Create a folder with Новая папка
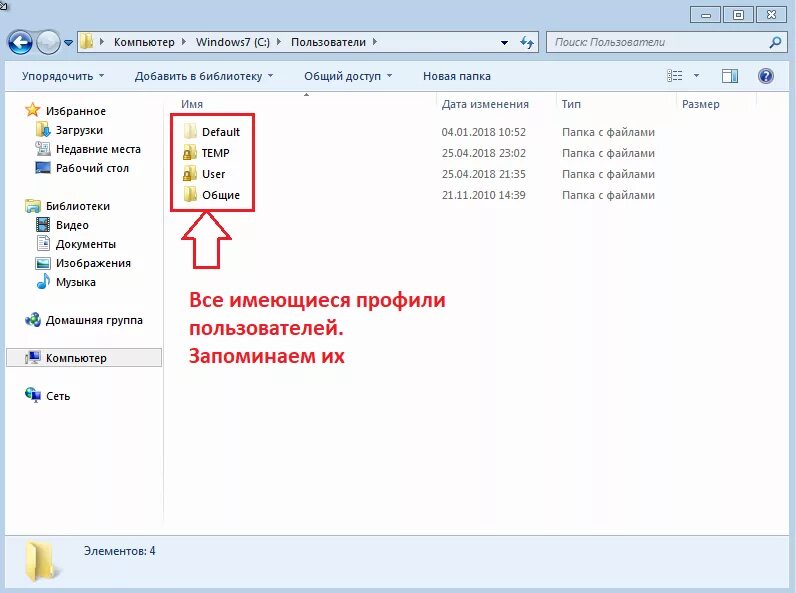Screen dimensions: 796x593 pos(456,76)
